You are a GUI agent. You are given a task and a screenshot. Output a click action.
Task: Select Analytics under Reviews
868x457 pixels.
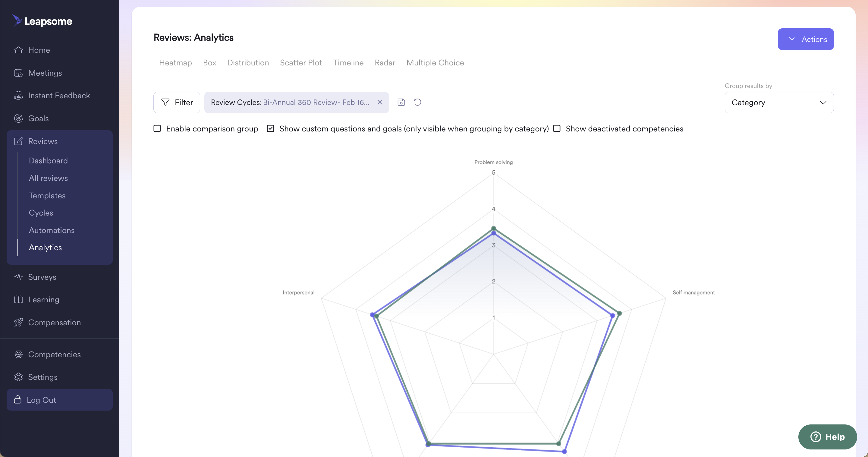[46, 247]
